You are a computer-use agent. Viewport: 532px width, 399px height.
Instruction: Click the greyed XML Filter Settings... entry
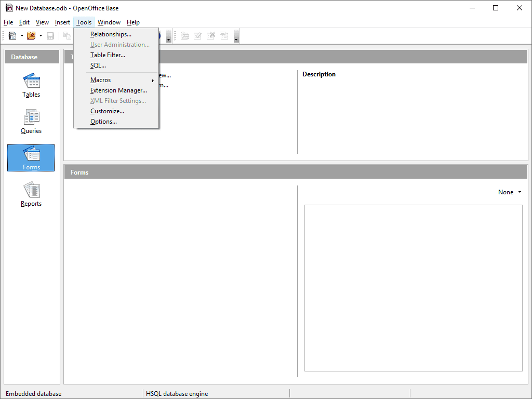116,101
